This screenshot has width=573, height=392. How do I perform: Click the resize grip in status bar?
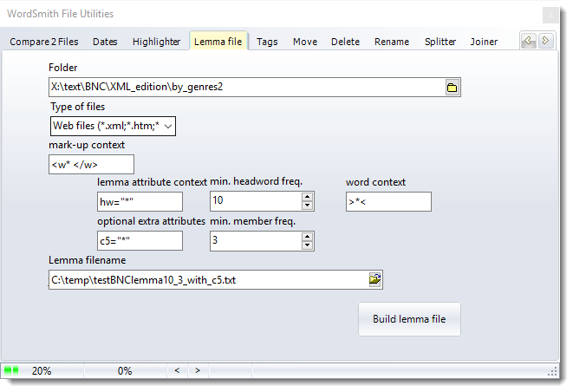pyautogui.click(x=552, y=372)
